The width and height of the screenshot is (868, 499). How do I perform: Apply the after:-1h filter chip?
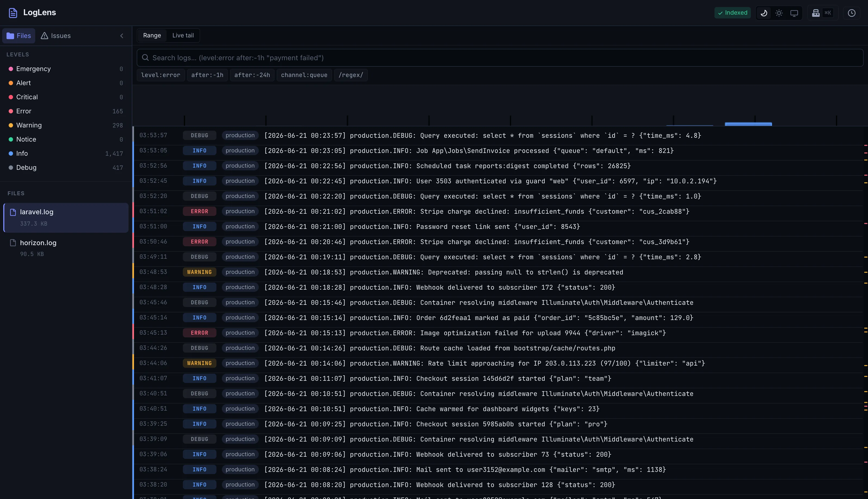(x=207, y=75)
